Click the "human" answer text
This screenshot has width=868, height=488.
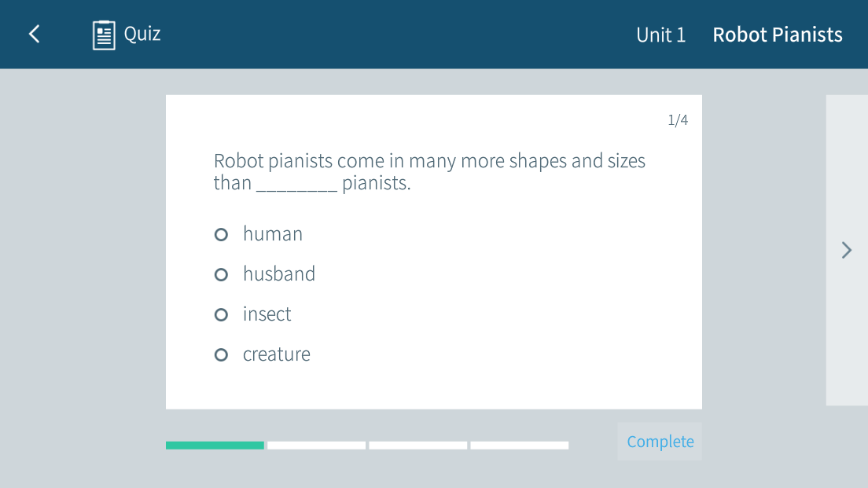pyautogui.click(x=273, y=234)
